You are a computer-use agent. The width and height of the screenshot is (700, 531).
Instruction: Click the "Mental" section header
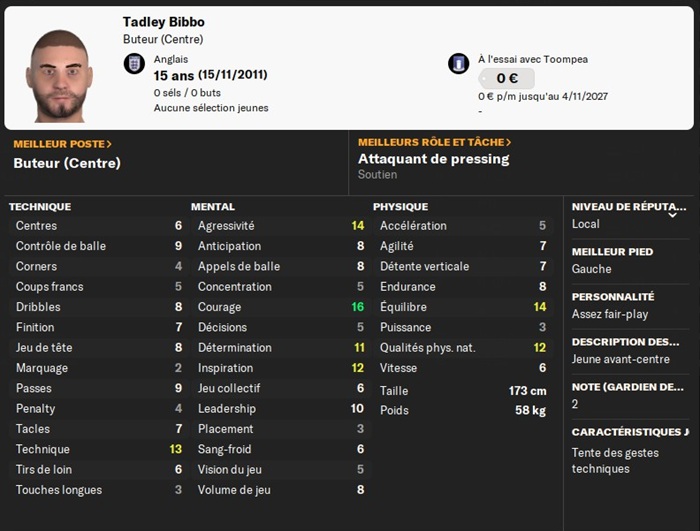click(213, 207)
